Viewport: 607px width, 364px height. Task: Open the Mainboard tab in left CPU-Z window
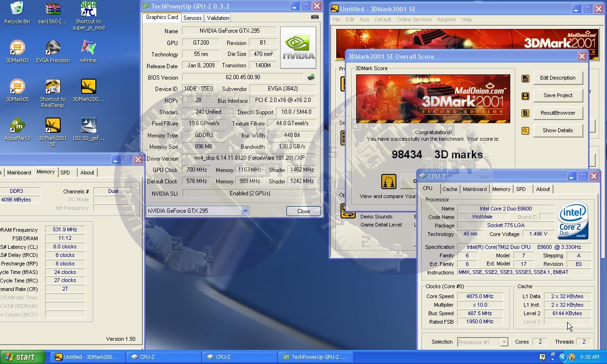pyautogui.click(x=19, y=173)
